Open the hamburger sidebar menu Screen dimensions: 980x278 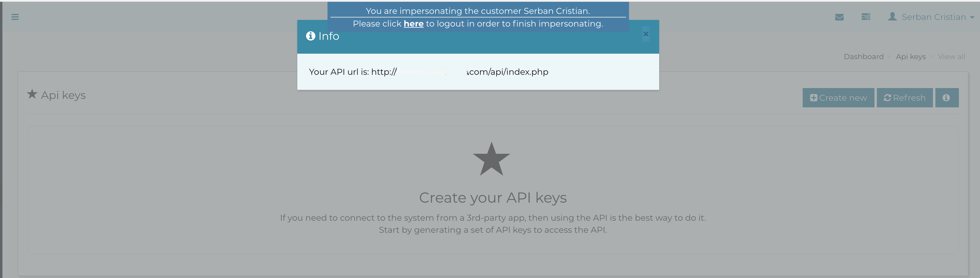pos(15,17)
